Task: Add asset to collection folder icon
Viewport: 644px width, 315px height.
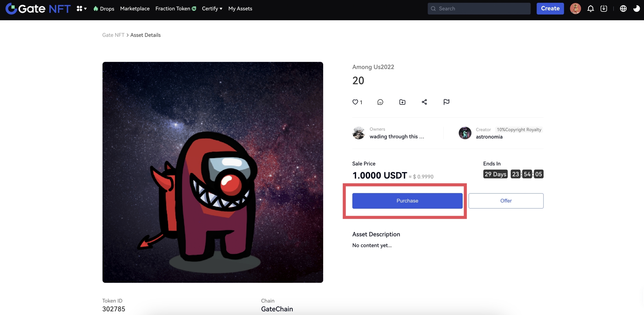Action: pyautogui.click(x=402, y=102)
